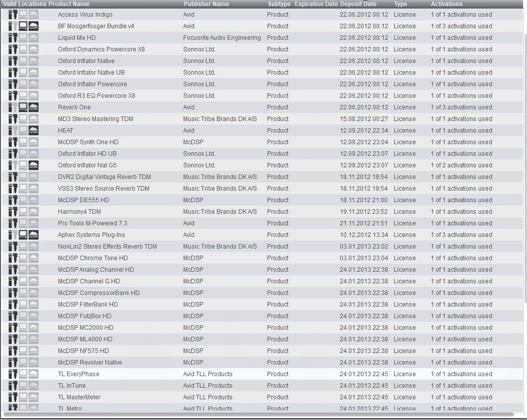The height and width of the screenshot is (420, 527).
Task: Select the McDSP NF575 HD license
Action: [262, 350]
